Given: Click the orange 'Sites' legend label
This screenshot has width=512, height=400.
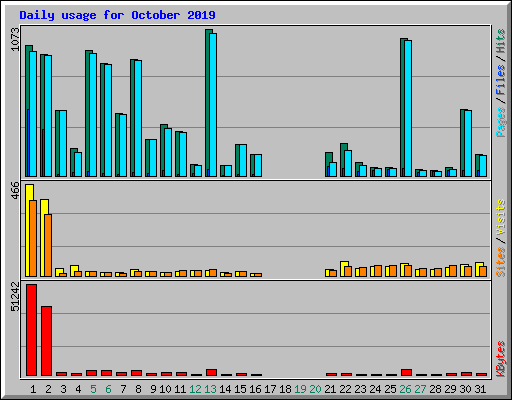Looking at the screenshot, I should [500, 262].
